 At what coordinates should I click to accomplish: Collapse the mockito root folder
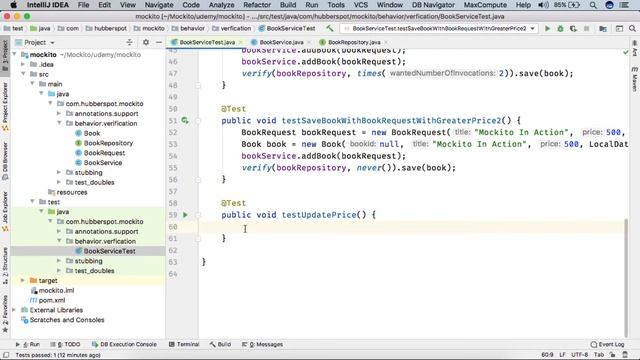pos(15,54)
